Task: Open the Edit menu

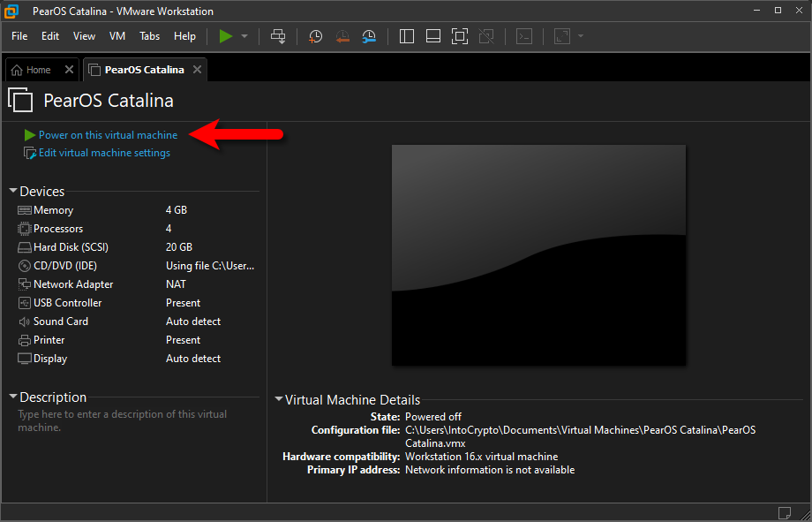Action: coord(50,36)
